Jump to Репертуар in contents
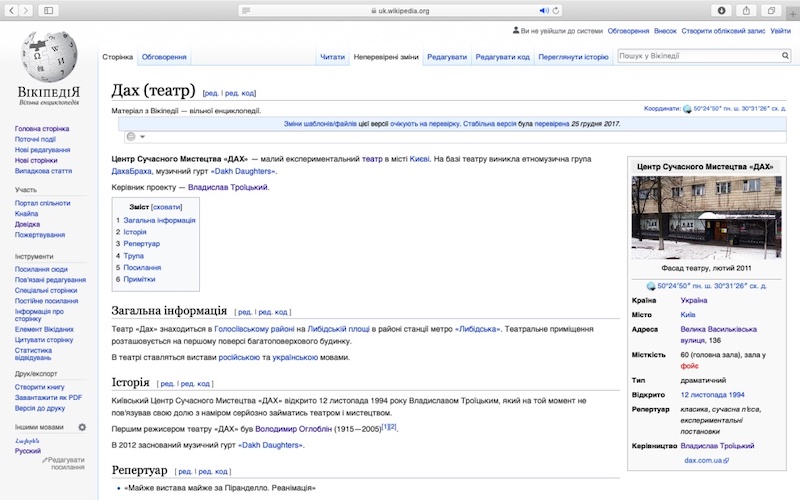Image resolution: width=800 pixels, height=500 pixels. (141, 244)
